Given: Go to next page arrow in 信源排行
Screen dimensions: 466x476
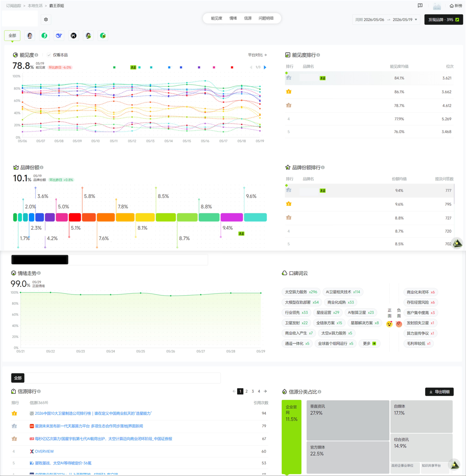Looking at the screenshot, I should point(265,391).
